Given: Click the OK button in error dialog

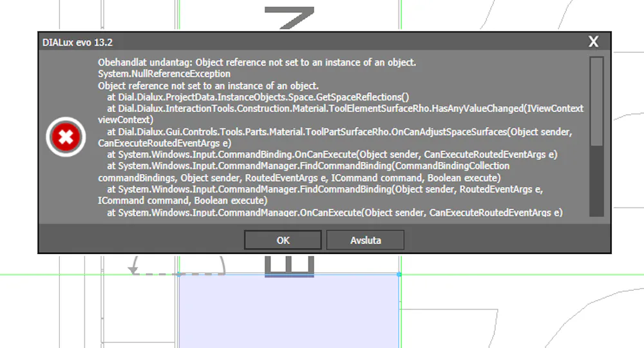Looking at the screenshot, I should [283, 240].
